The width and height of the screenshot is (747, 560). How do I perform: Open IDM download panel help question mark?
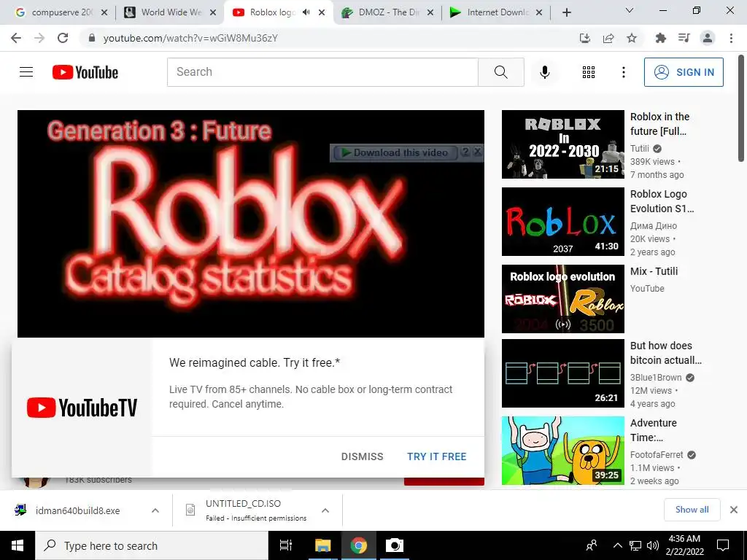[x=465, y=152]
